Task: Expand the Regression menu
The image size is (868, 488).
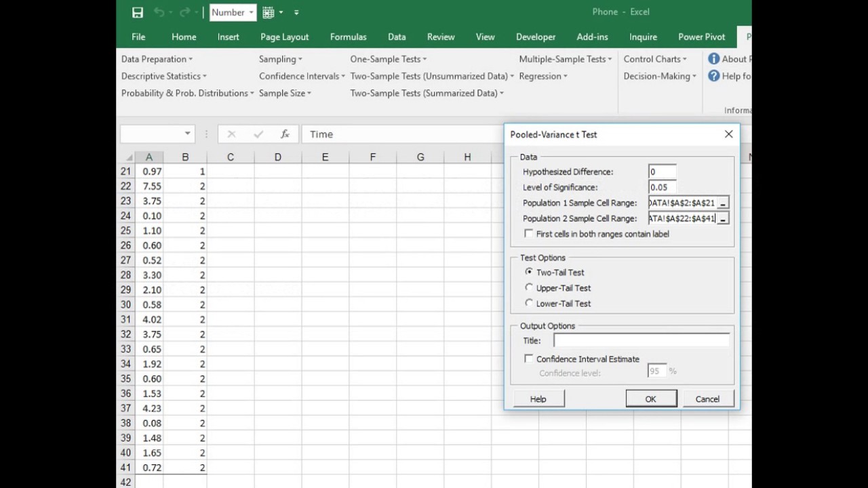Action: point(542,76)
